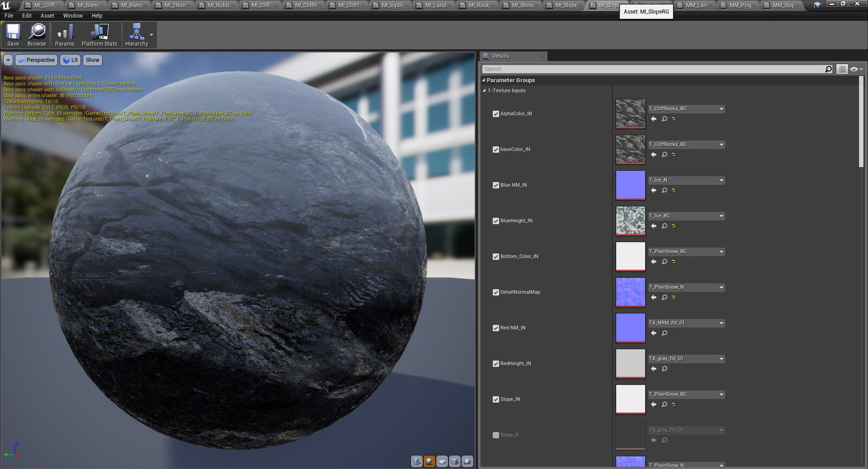Uncheck the AlphaColor_IN checkbox

point(496,114)
